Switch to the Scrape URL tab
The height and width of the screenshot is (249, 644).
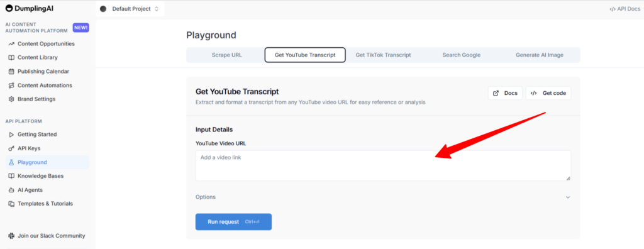pos(226,55)
